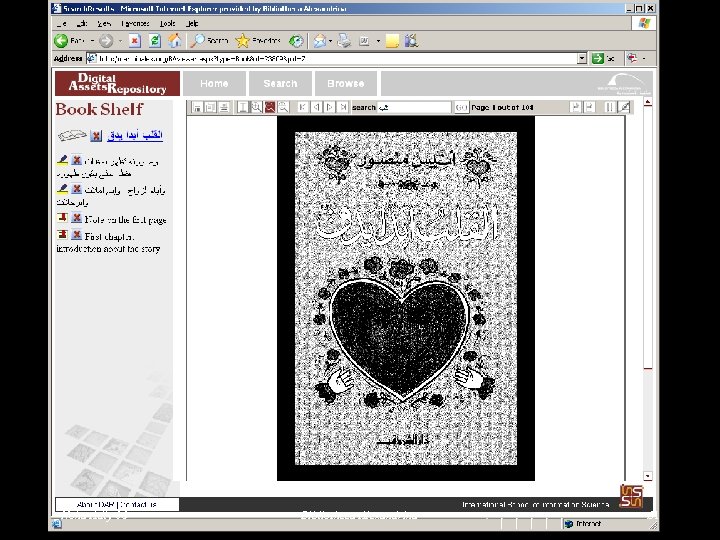Open the Arabic book title link in Book Shelf
720x540 pixels.
[x=135, y=135]
